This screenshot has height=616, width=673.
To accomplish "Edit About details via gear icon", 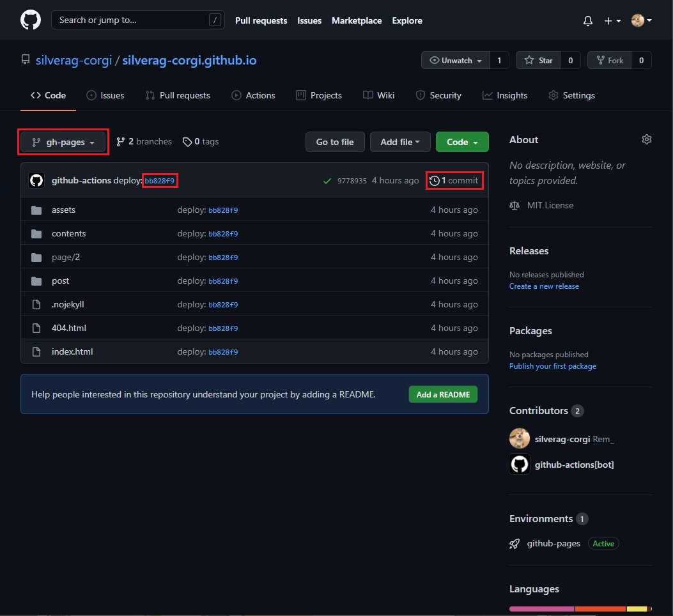I will 646,139.
